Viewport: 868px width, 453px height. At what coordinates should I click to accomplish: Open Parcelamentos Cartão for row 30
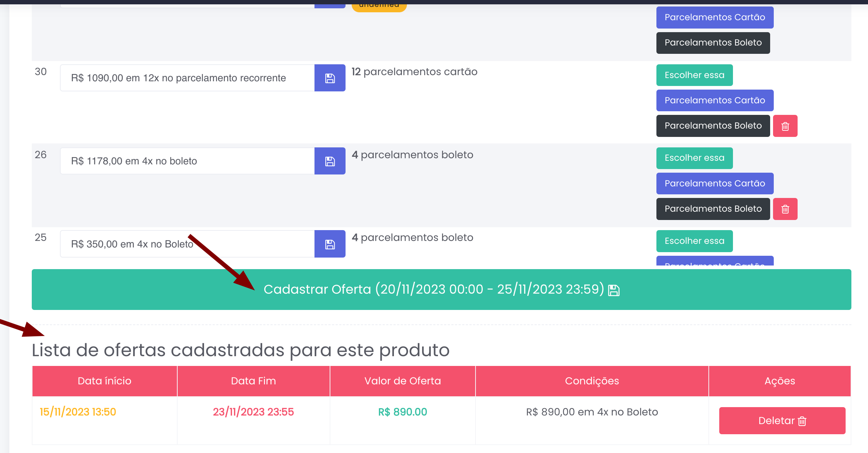click(715, 100)
